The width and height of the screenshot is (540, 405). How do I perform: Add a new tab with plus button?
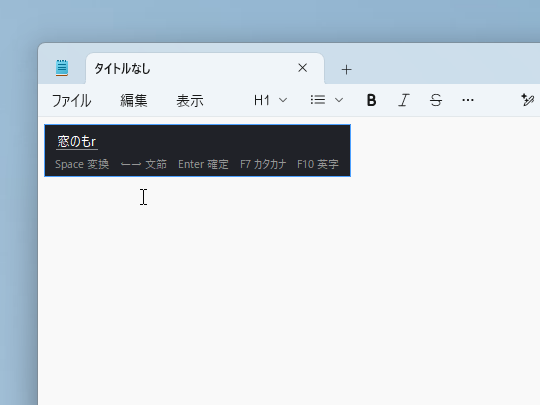tap(346, 70)
